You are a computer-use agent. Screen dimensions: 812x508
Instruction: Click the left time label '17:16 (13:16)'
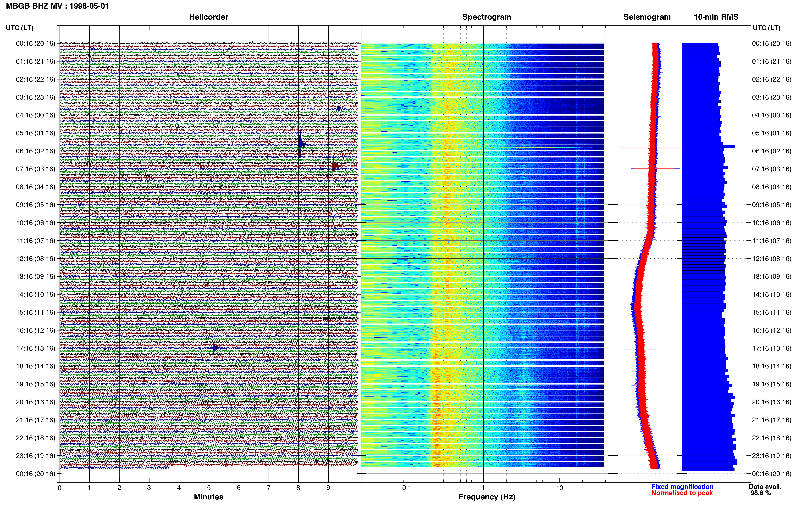(x=36, y=348)
